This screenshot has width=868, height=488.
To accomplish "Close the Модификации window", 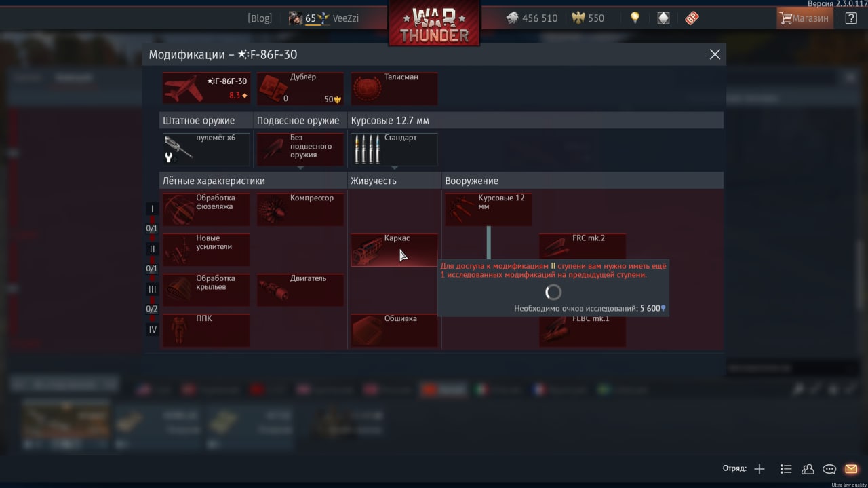I will [x=715, y=54].
